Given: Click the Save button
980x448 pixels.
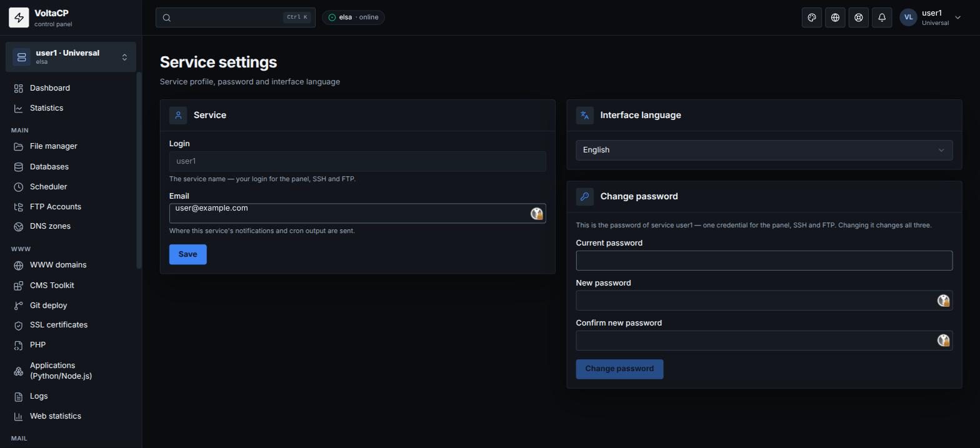Looking at the screenshot, I should click(188, 254).
